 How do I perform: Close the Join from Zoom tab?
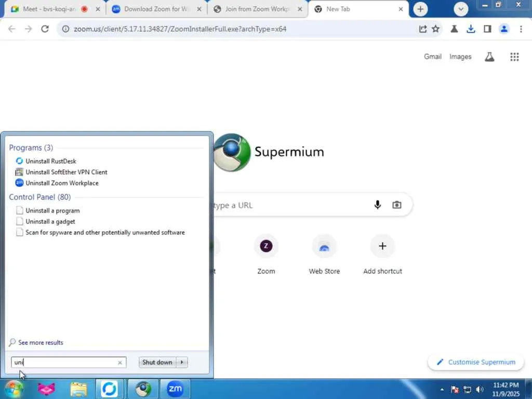(x=300, y=9)
